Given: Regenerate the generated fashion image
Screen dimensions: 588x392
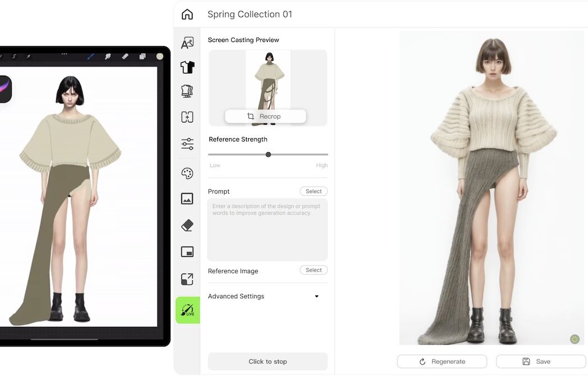Looking at the screenshot, I should [441, 362].
